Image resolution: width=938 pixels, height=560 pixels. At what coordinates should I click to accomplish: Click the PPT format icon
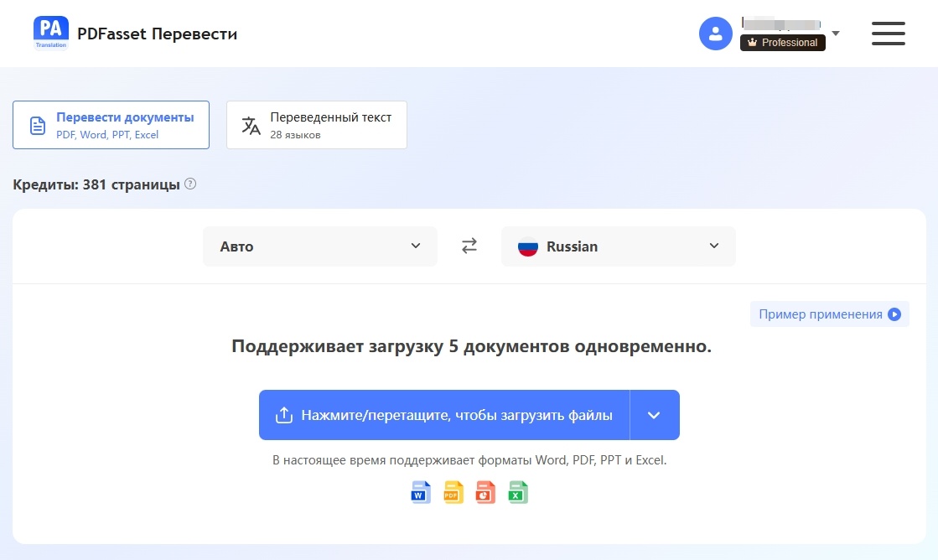tap(485, 492)
